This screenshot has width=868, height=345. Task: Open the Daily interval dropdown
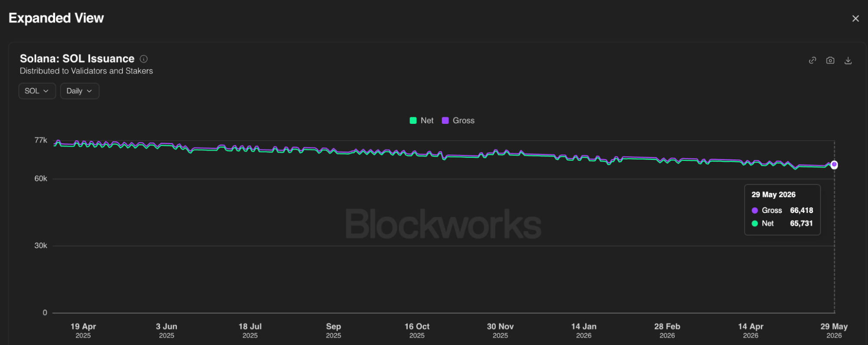click(x=79, y=91)
